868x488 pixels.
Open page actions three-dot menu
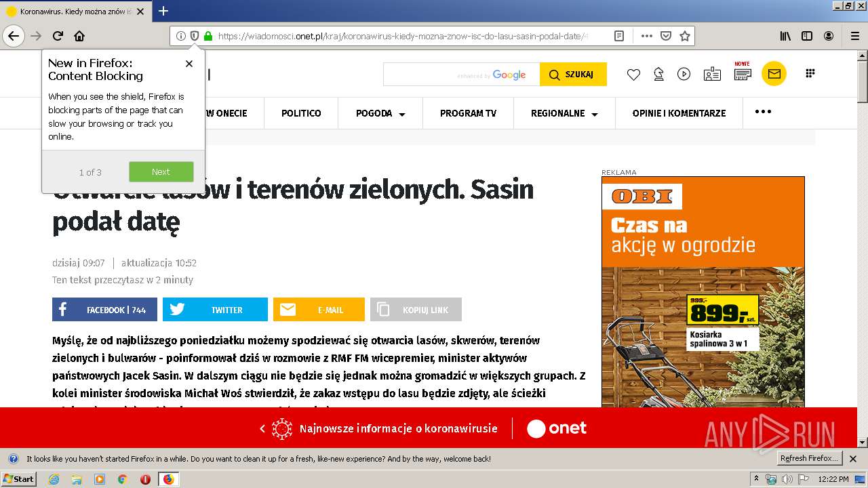click(646, 36)
